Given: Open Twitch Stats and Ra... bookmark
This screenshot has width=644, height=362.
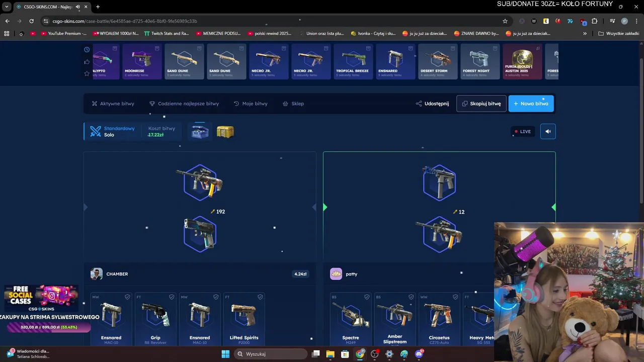Looking at the screenshot, I should click(x=167, y=34).
